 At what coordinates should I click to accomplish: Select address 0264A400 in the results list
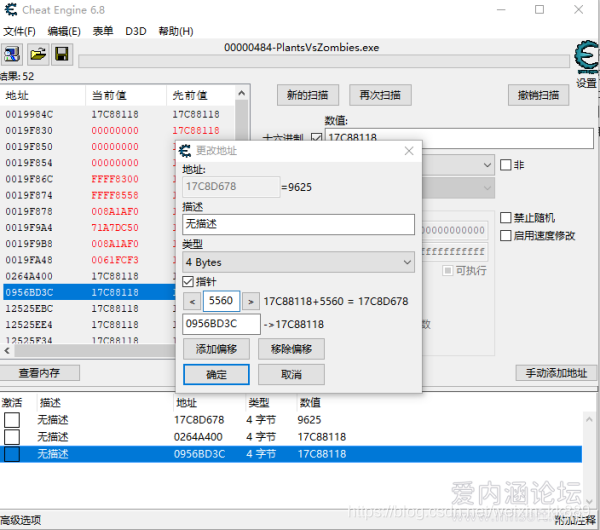pyautogui.click(x=30, y=276)
